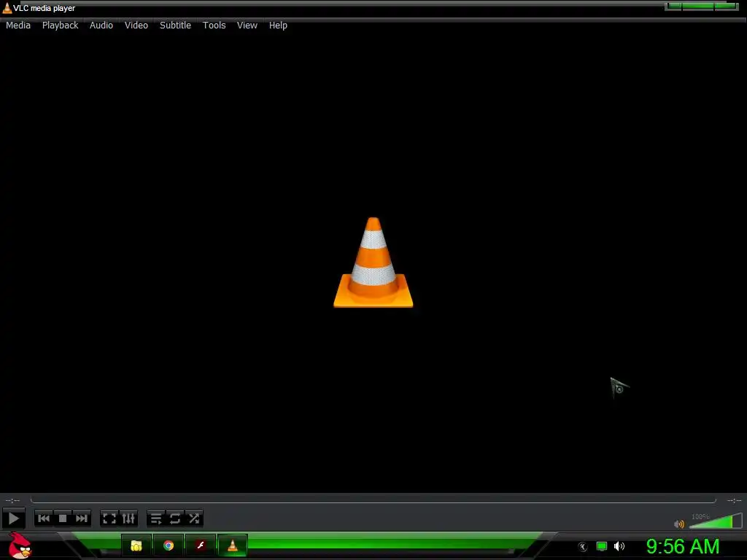This screenshot has height=560, width=747.
Task: Open the extended settings equalizer panel
Action: click(x=128, y=518)
